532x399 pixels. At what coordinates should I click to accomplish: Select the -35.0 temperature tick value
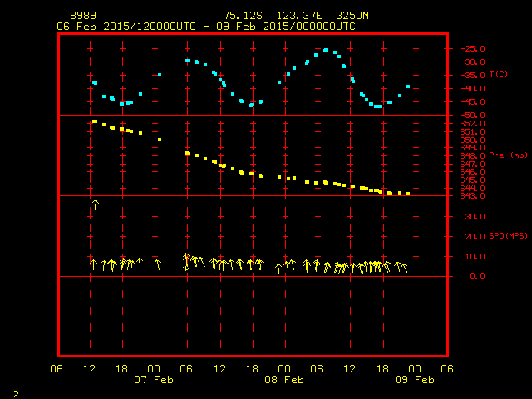pyautogui.click(x=473, y=76)
